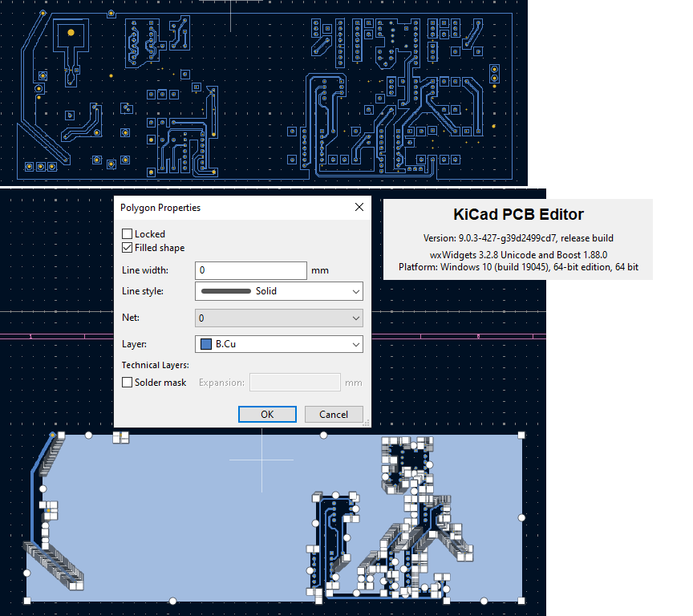The width and height of the screenshot is (693, 616).
Task: Click the Polygon Properties title text
Action: [160, 208]
